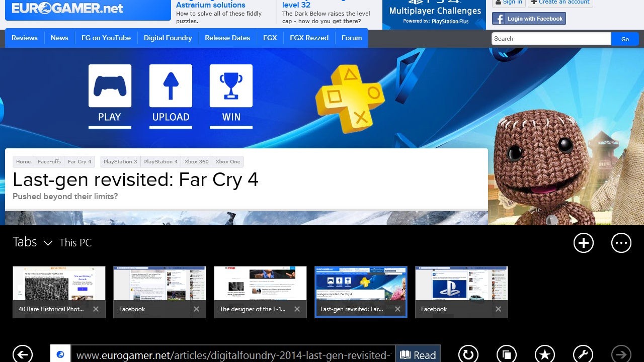The image size is (644, 362).
Task: Open the tabs view icon
Action: (x=506, y=354)
